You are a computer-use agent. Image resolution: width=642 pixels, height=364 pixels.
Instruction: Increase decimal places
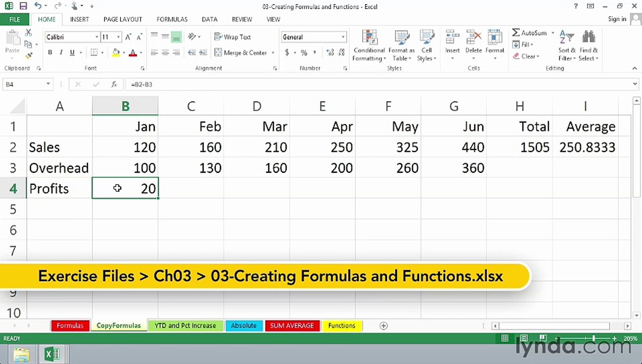(330, 53)
